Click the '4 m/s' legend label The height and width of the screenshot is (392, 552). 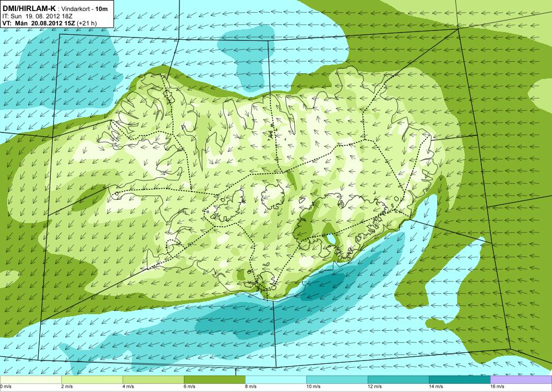pyautogui.click(x=128, y=386)
